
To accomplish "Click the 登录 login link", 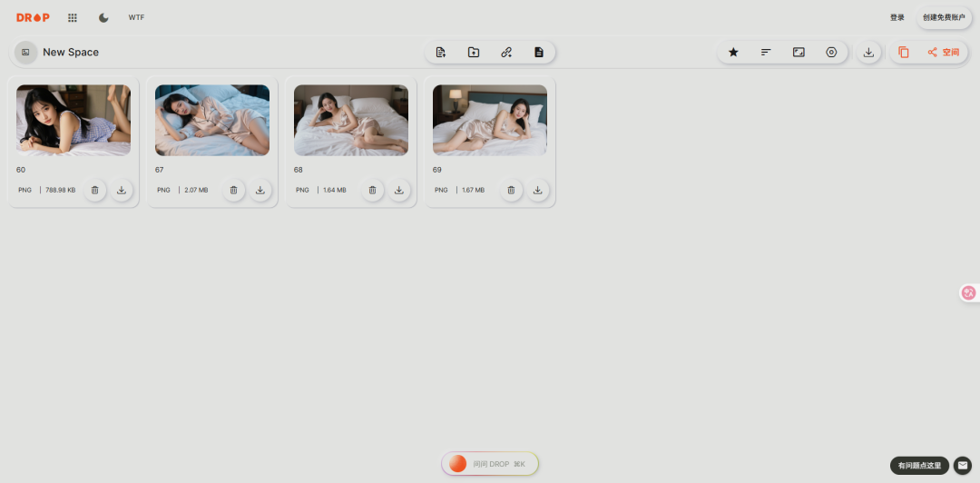I will pyautogui.click(x=897, y=17).
